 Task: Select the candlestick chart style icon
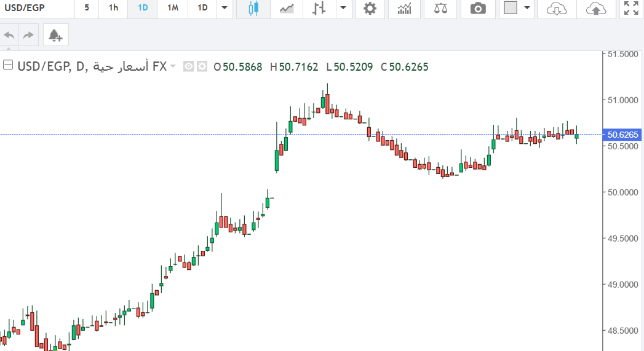pos(253,9)
